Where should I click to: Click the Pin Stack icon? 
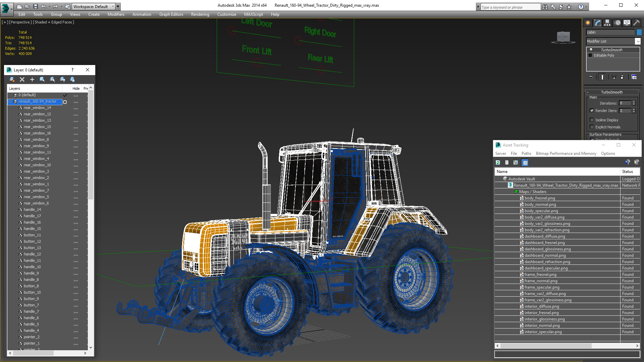tap(591, 77)
